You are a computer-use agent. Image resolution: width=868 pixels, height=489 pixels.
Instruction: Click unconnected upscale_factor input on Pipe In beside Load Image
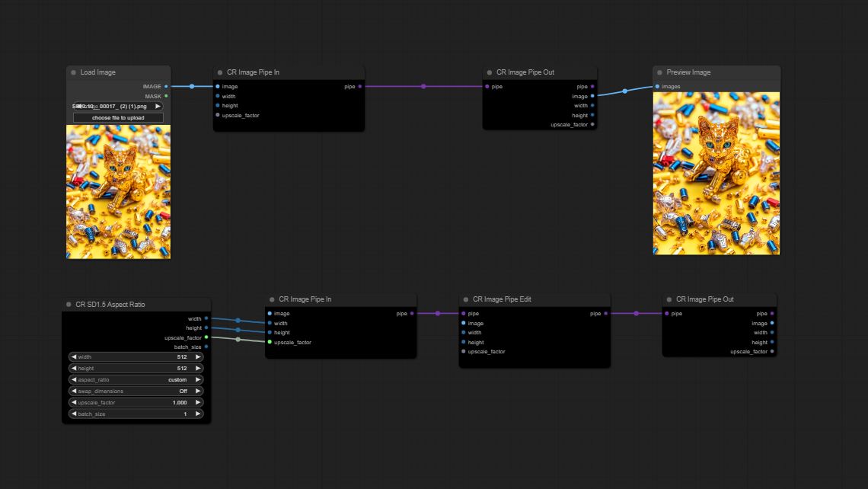coord(218,115)
